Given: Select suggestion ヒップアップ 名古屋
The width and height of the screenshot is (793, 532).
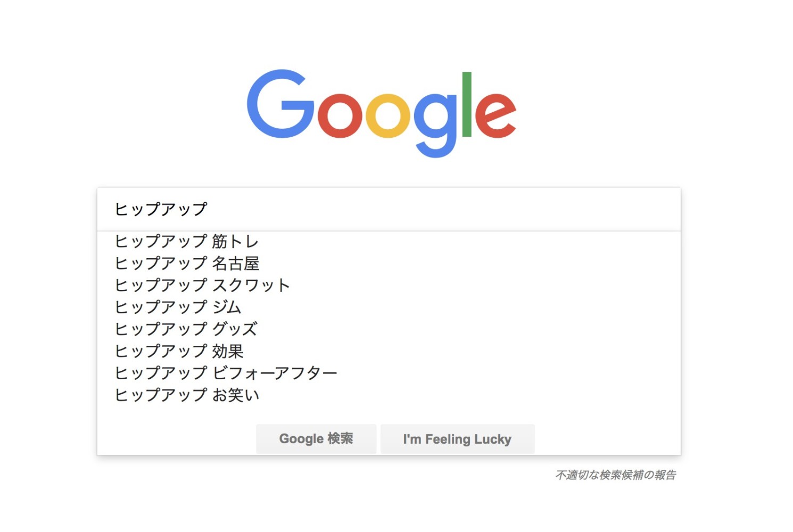Looking at the screenshot, I should point(389,263).
